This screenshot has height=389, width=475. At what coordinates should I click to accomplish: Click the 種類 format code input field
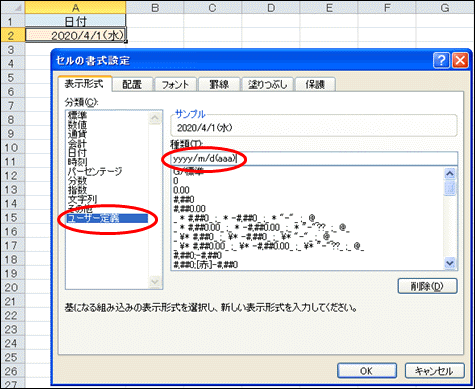click(314, 159)
